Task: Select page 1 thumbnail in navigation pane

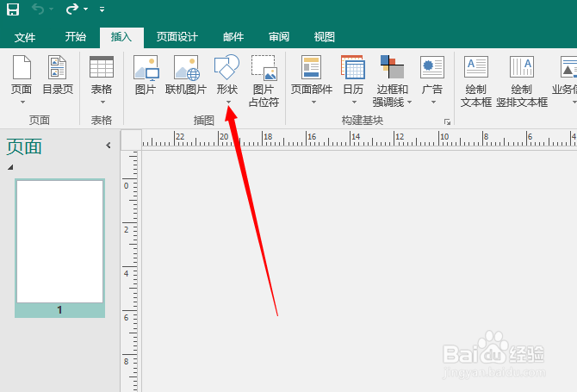Action: [59, 248]
